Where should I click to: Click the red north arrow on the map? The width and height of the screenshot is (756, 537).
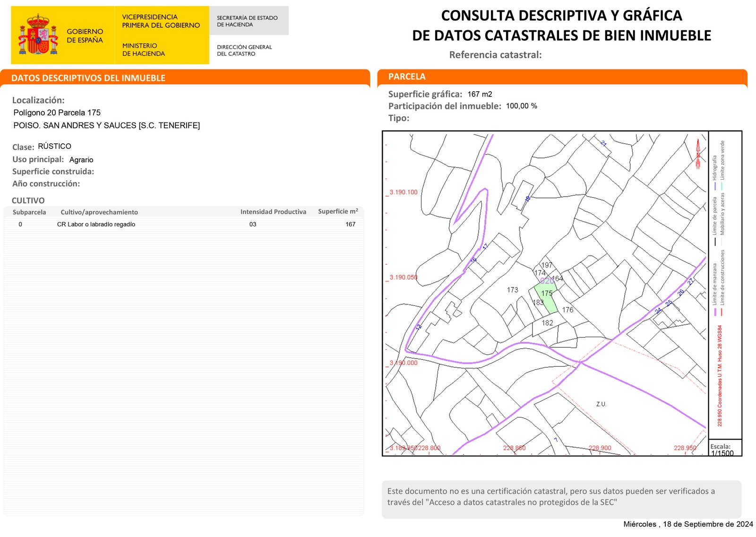(698, 154)
